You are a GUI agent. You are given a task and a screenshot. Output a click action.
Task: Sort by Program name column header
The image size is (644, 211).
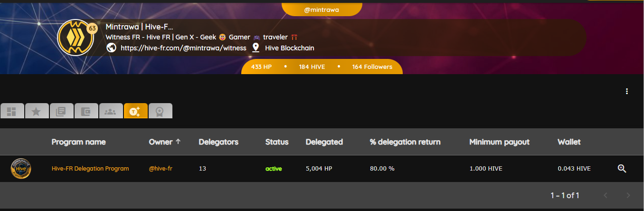tap(78, 142)
